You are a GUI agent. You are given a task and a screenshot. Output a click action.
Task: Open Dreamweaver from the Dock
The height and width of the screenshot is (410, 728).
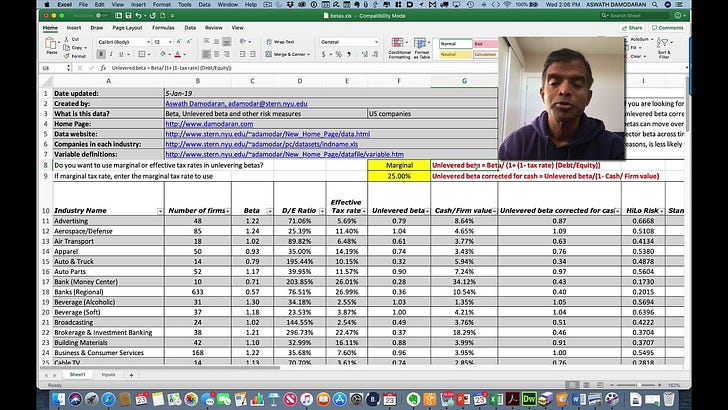pyautogui.click(x=529, y=399)
